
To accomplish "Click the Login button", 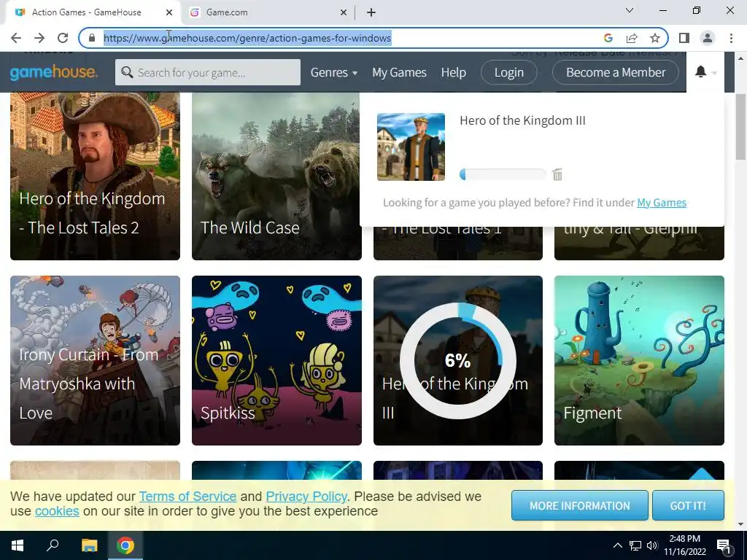I will tap(508, 72).
